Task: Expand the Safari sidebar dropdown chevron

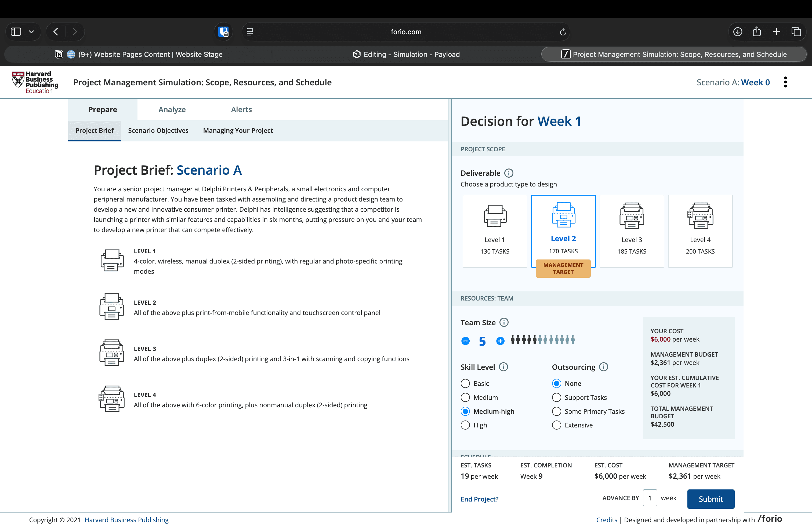Action: [x=31, y=32]
